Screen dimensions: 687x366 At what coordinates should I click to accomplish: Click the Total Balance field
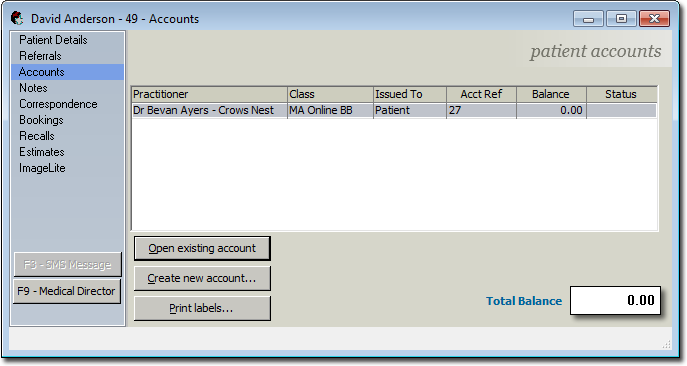tap(615, 301)
